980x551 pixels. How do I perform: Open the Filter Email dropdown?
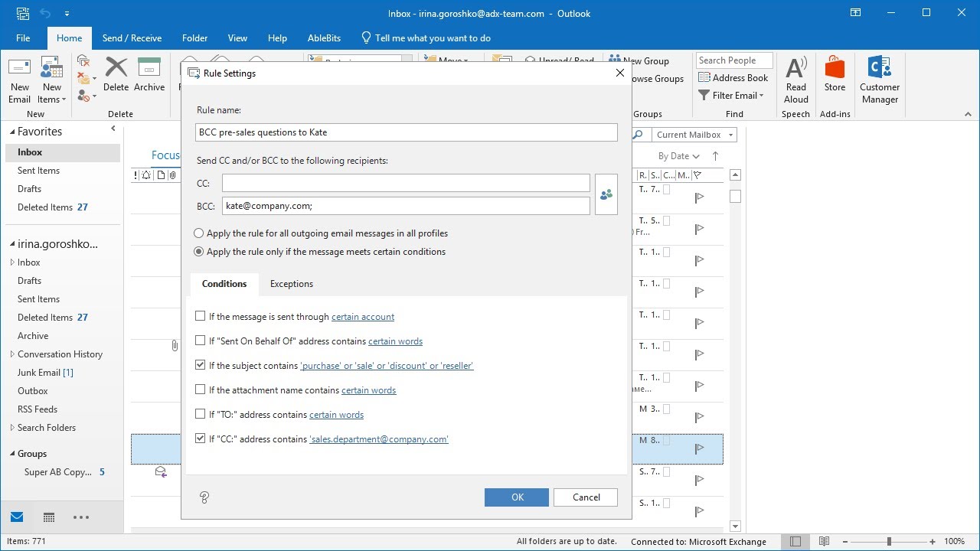pos(731,96)
